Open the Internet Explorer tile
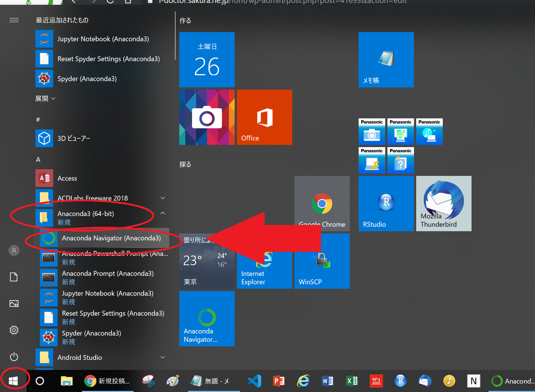The height and width of the screenshot is (392, 535). [x=265, y=261]
